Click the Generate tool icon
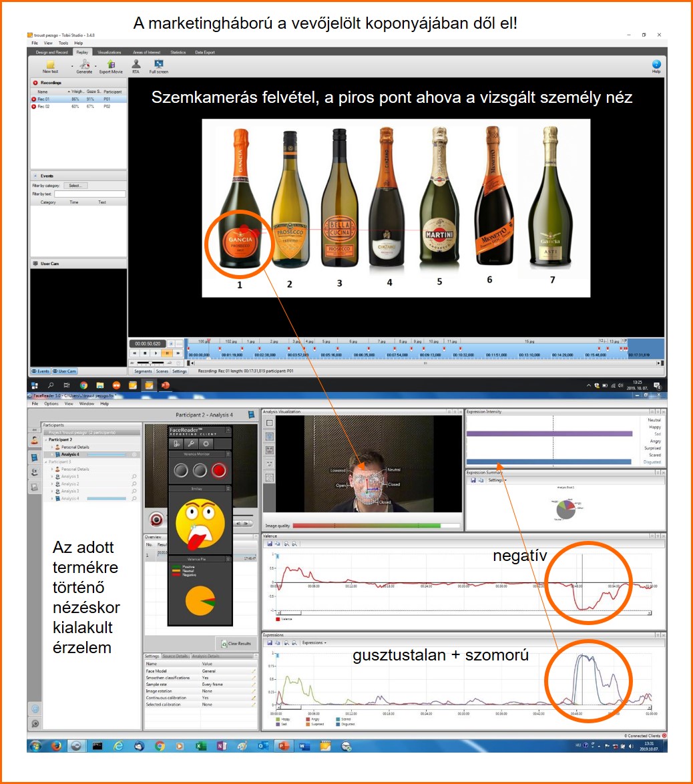 (x=85, y=64)
